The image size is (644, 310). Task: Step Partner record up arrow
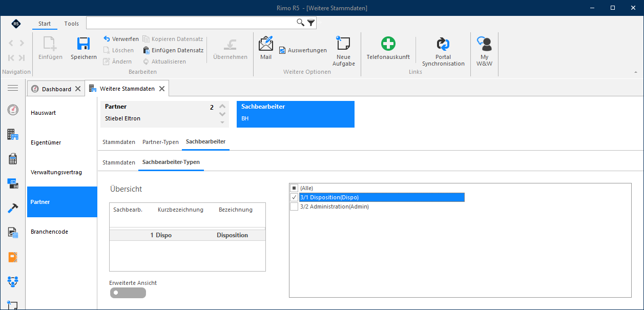click(x=222, y=106)
